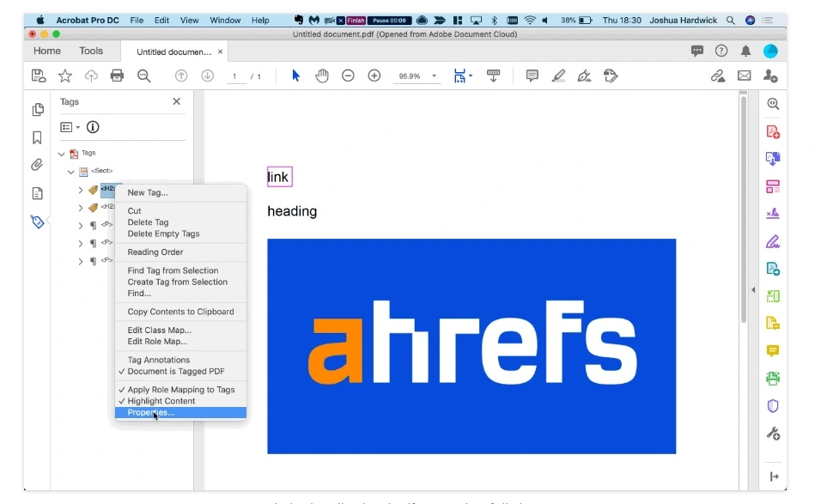Open the yellow Comment tool in right pane
The height and width of the screenshot is (504, 815).
coord(773,350)
